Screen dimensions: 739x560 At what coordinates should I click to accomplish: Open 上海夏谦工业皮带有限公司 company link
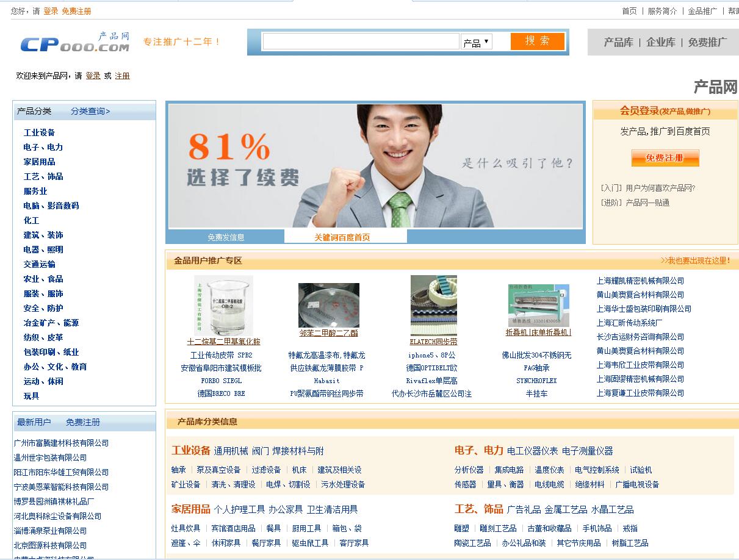(x=640, y=393)
